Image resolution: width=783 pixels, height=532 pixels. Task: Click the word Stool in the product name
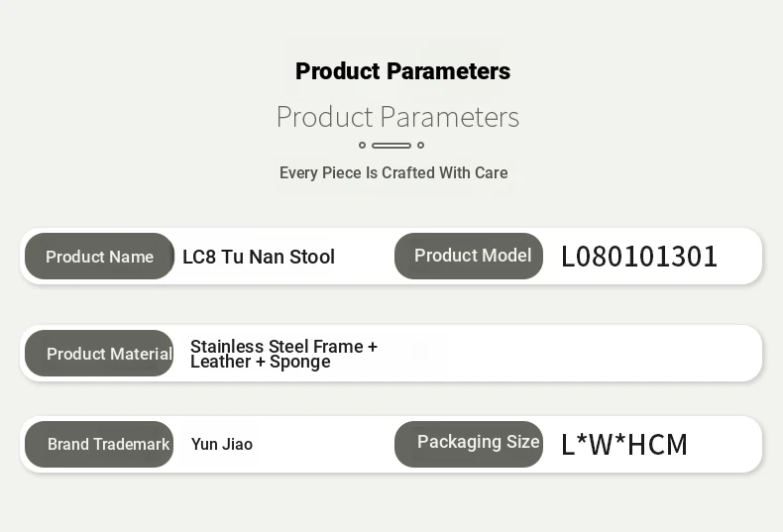(x=313, y=257)
